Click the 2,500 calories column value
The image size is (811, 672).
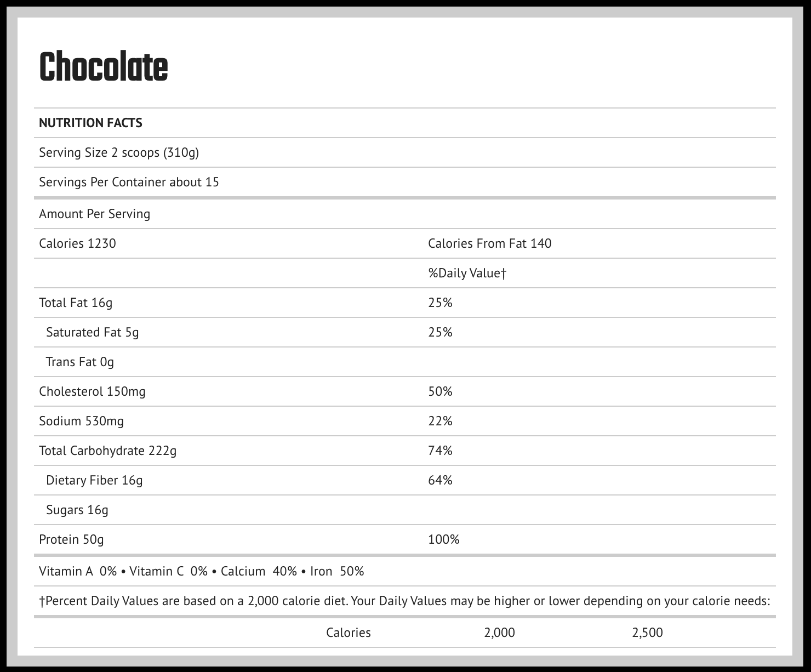[647, 633]
